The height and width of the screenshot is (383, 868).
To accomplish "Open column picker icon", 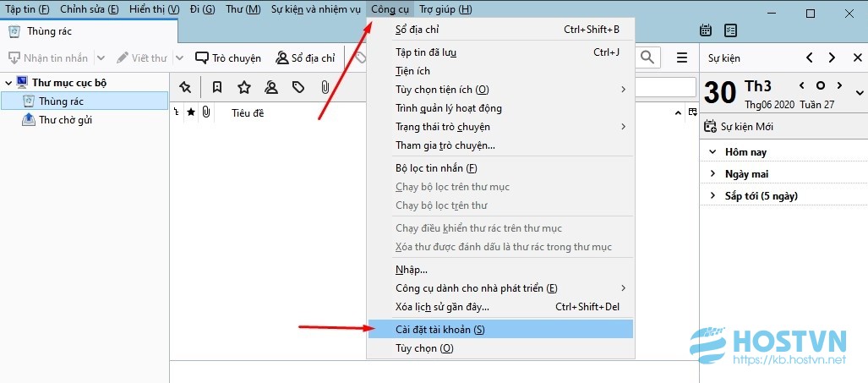I will (692, 112).
